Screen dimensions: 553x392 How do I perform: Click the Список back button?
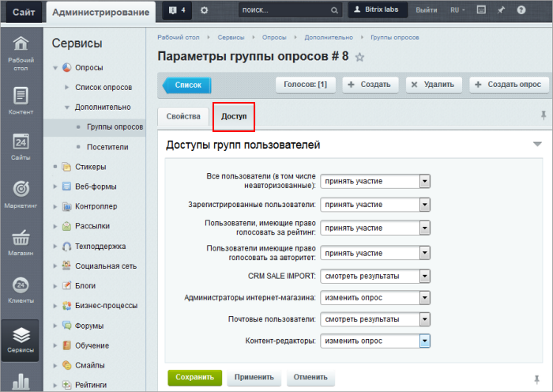(x=187, y=85)
